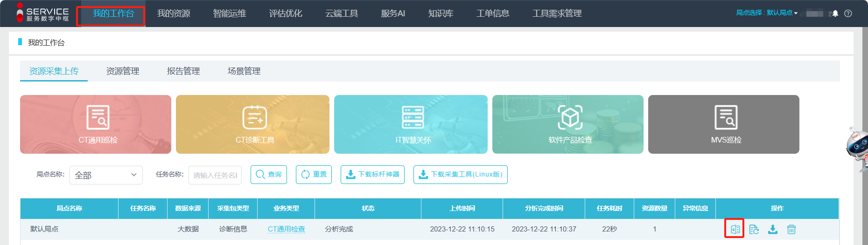Click the 异常信息 column header
The height and width of the screenshot is (245, 868).
click(x=695, y=208)
